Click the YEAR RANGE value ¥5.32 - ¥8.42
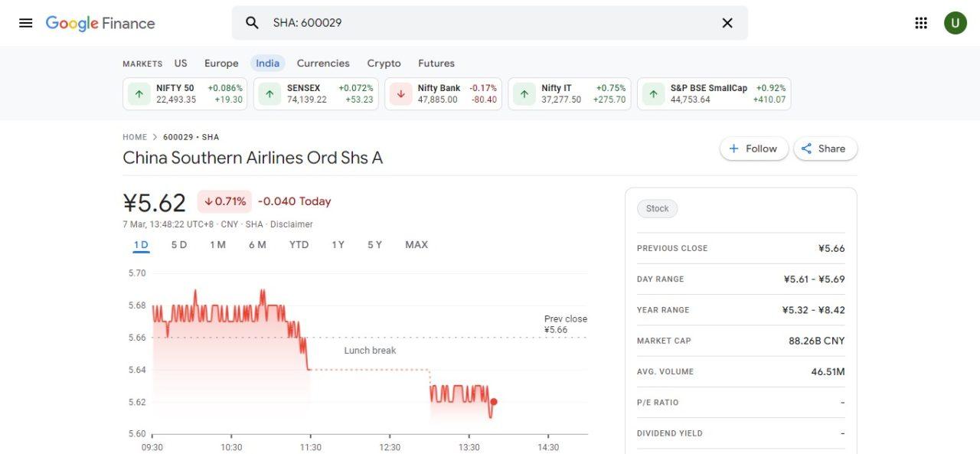The image size is (980, 454). pyautogui.click(x=813, y=310)
